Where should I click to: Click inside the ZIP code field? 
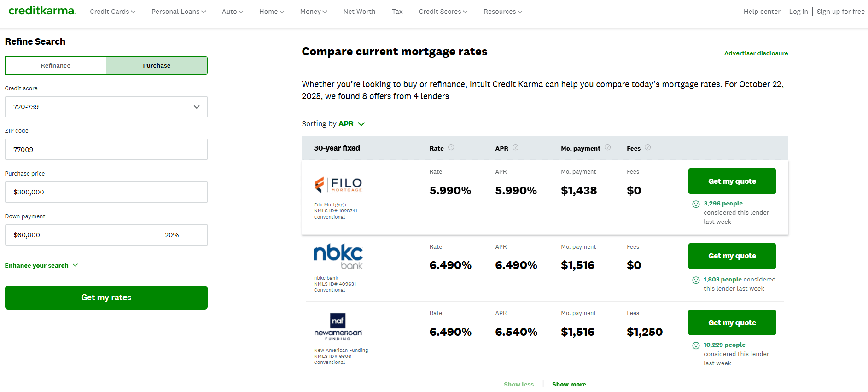(106, 149)
